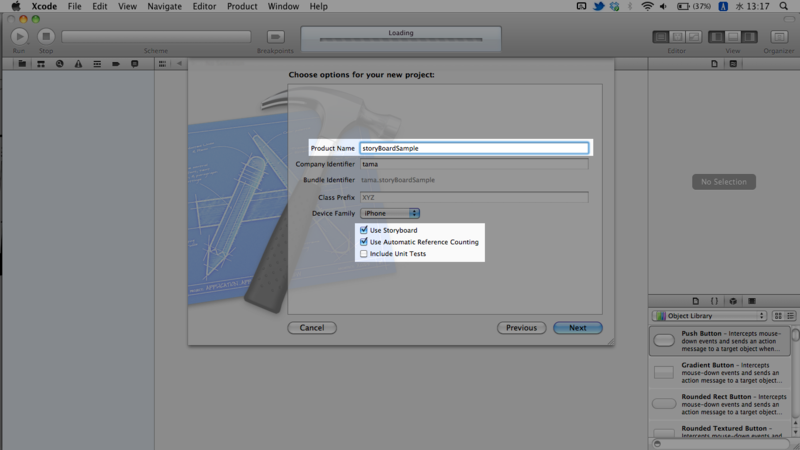
Task: Show the File Template library icon
Action: click(x=695, y=301)
